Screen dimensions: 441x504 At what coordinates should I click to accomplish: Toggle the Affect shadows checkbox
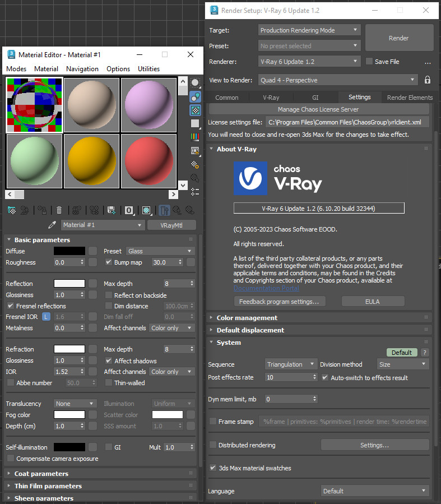coord(109,360)
